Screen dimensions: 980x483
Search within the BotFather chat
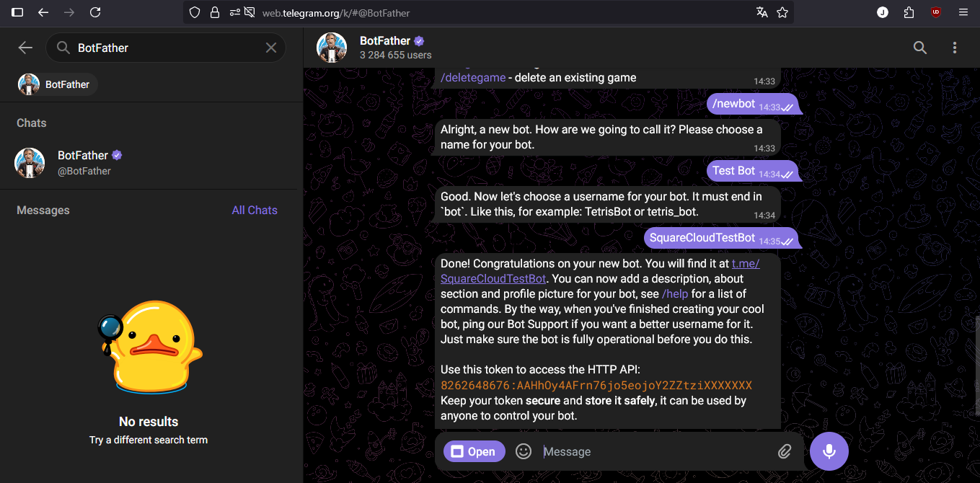920,48
